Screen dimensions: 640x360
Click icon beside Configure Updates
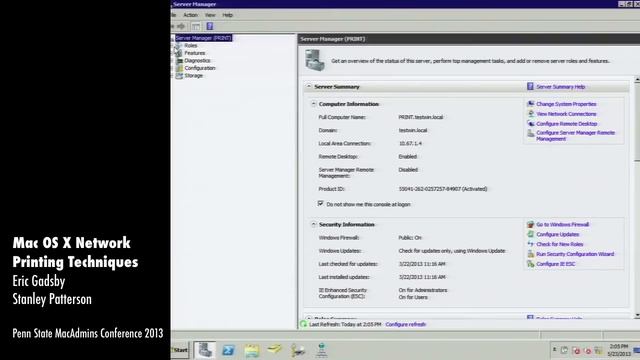(531, 234)
